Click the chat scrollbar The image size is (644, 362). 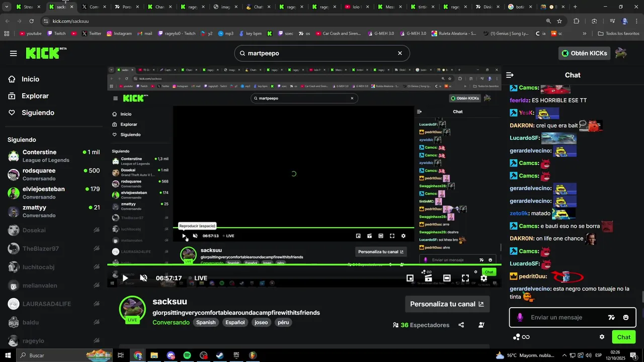tap(642, 297)
